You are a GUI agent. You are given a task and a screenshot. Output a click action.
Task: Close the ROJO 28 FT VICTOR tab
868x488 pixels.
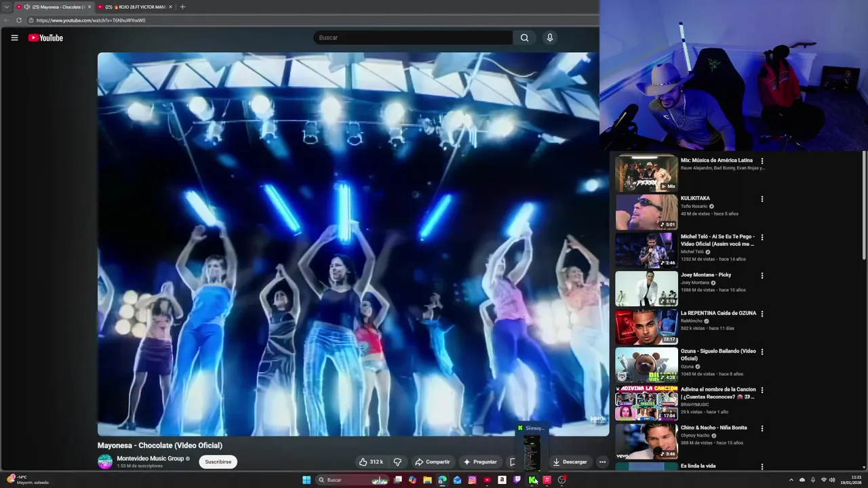(x=170, y=7)
